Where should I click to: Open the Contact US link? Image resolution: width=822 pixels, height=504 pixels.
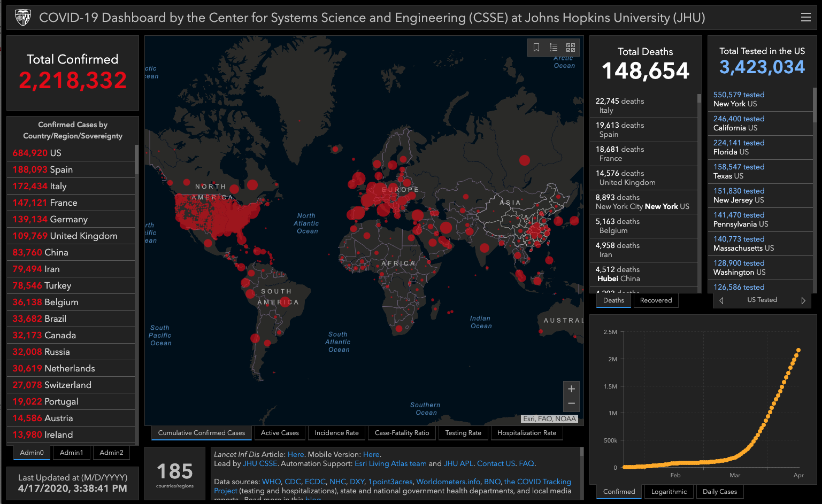point(496,463)
